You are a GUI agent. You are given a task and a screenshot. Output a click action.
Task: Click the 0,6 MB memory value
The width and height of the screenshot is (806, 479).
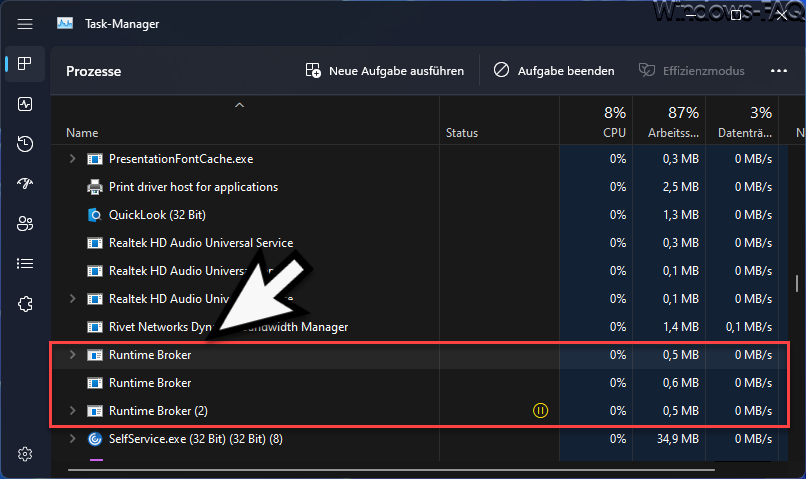(681, 383)
